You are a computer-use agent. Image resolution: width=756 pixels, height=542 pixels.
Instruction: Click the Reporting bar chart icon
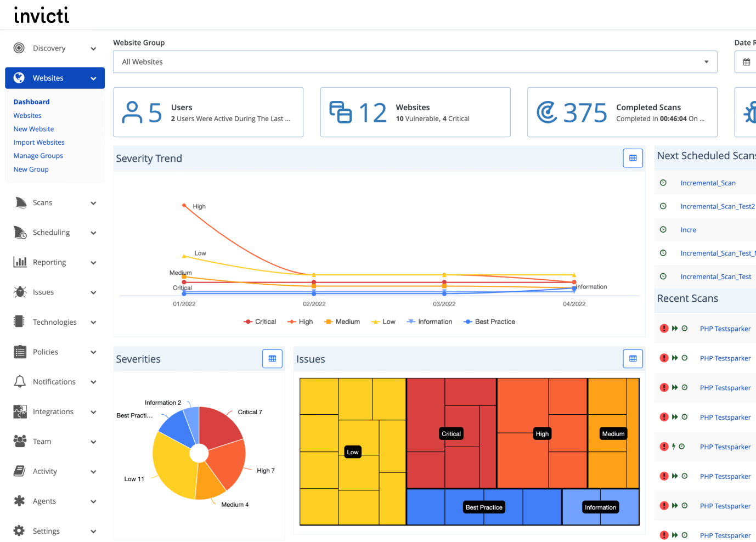tap(20, 262)
